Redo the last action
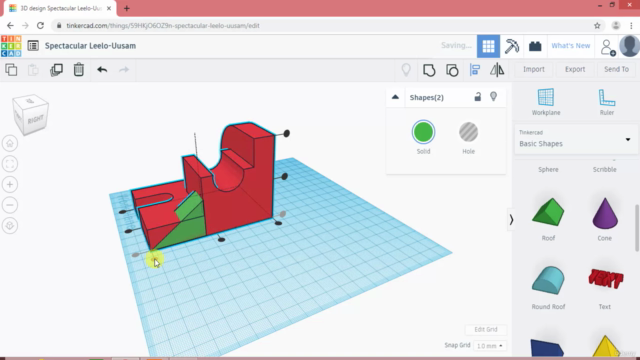 click(124, 70)
